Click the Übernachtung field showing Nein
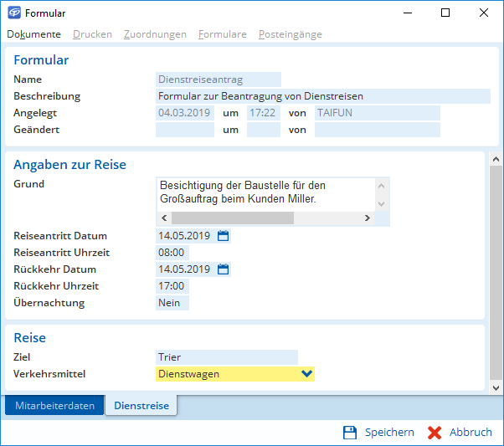Image resolution: width=504 pixels, height=446 pixels. [172, 303]
